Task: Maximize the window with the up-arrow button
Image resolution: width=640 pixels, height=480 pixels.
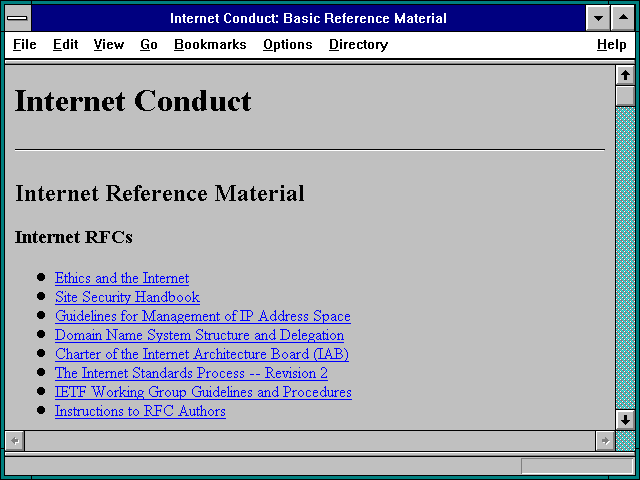Action: click(x=623, y=18)
